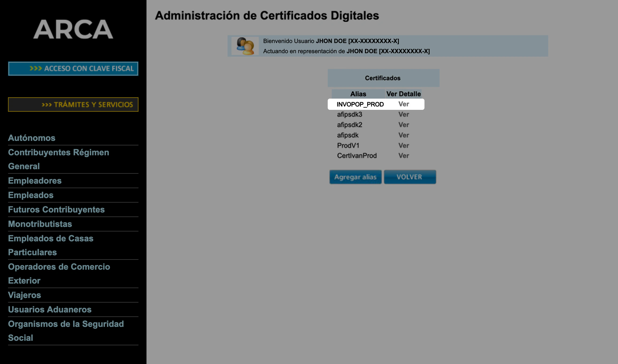Go to Empleadores section
The width and height of the screenshot is (618, 364).
click(x=35, y=181)
